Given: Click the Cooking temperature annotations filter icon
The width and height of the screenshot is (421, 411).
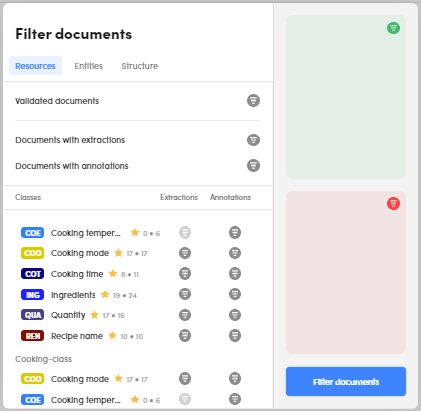Looking at the screenshot, I should [x=235, y=232].
